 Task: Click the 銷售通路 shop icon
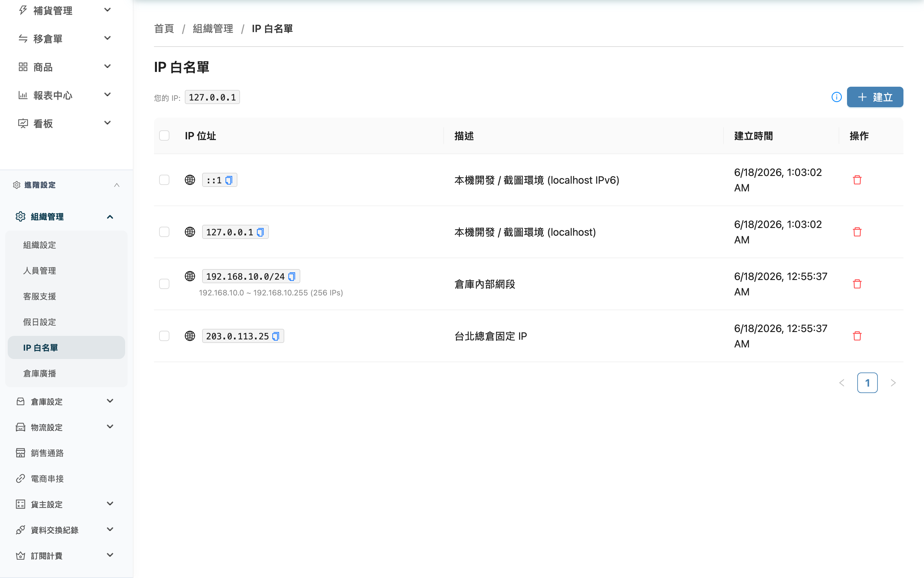click(x=21, y=453)
